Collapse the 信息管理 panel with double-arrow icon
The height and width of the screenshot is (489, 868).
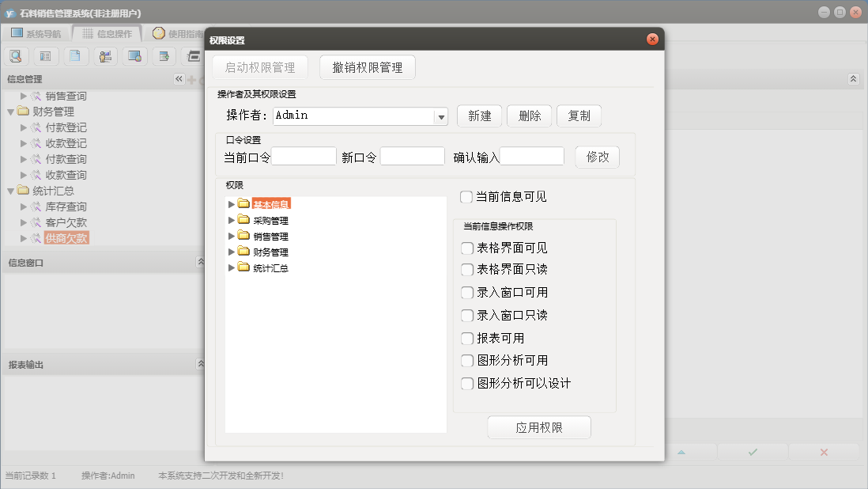click(179, 79)
